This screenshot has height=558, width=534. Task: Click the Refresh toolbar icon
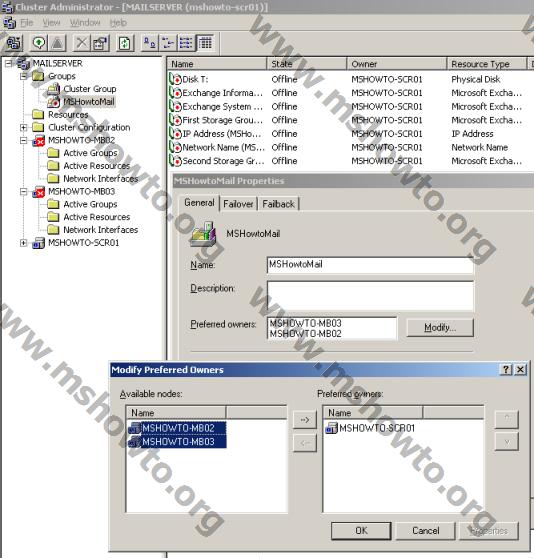pos(125,43)
